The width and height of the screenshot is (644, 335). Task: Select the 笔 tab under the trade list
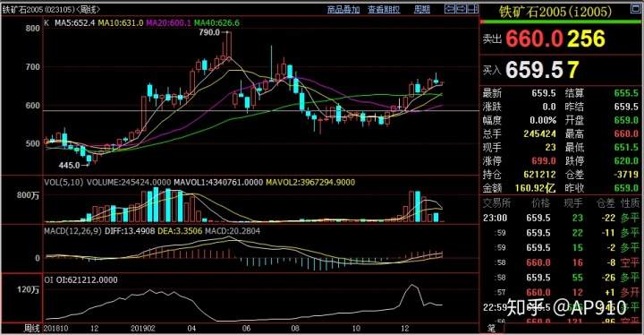[x=492, y=328]
